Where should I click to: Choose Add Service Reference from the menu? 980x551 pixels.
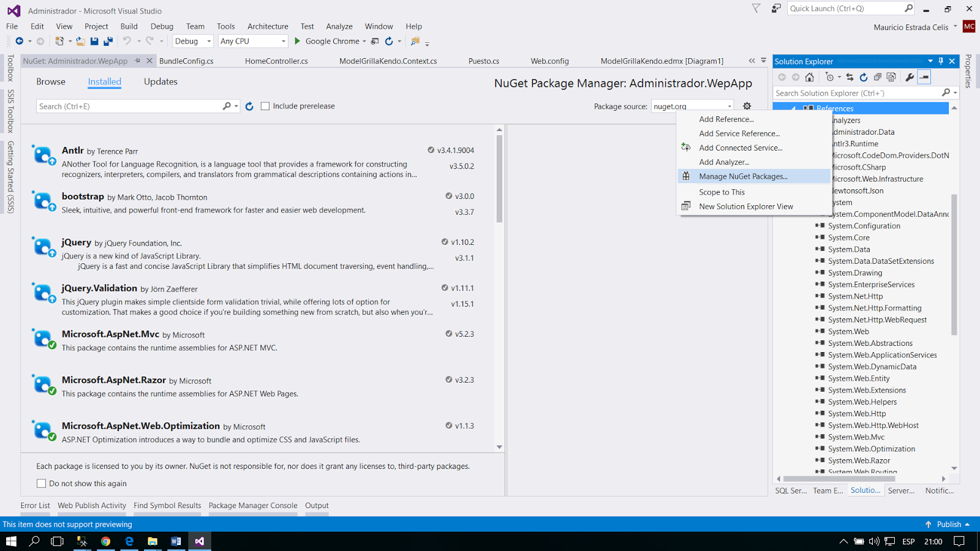point(739,133)
